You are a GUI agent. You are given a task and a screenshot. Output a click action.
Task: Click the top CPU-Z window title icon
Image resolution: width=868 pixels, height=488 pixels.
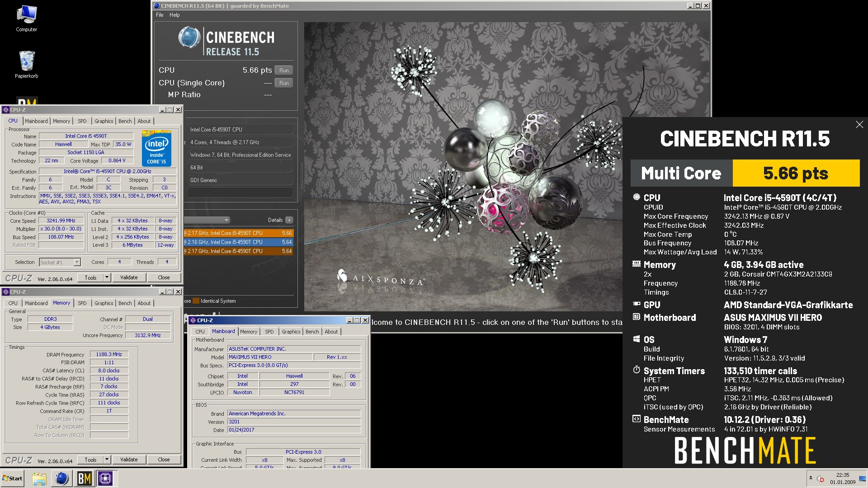pos(6,110)
